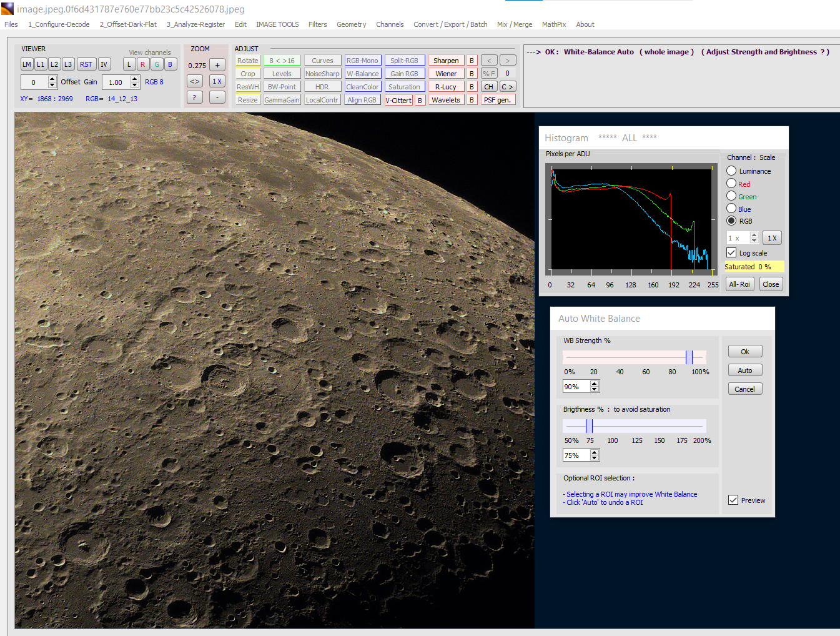Click the LM viewer button
Viewport: 840px width, 636px height.
pyautogui.click(x=27, y=64)
